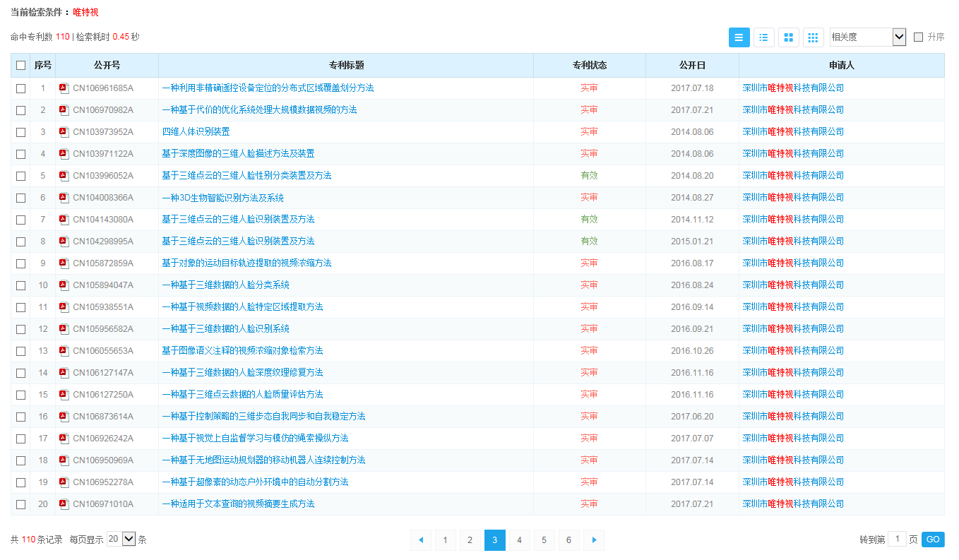Click the 专利状态 column header
The width and height of the screenshot is (959, 560).
590,66
